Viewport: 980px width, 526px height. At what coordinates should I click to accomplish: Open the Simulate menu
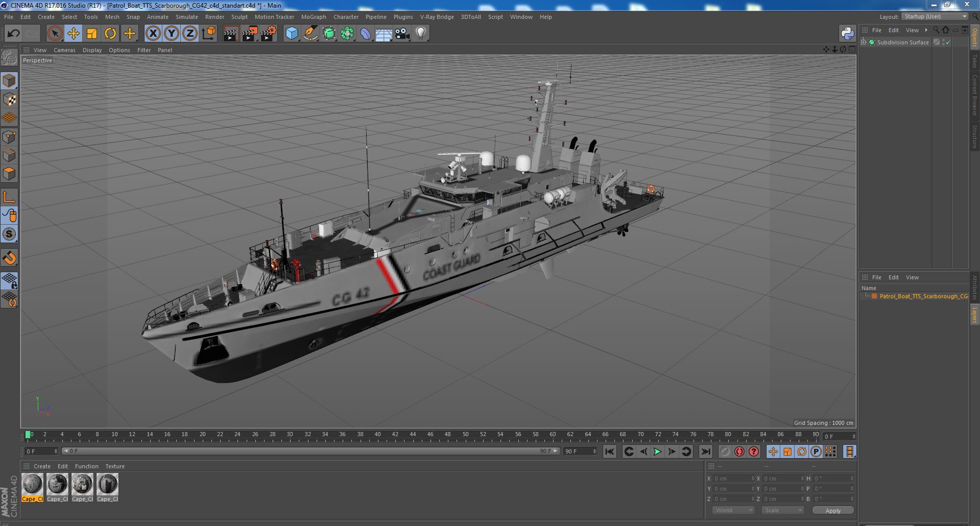click(x=187, y=17)
